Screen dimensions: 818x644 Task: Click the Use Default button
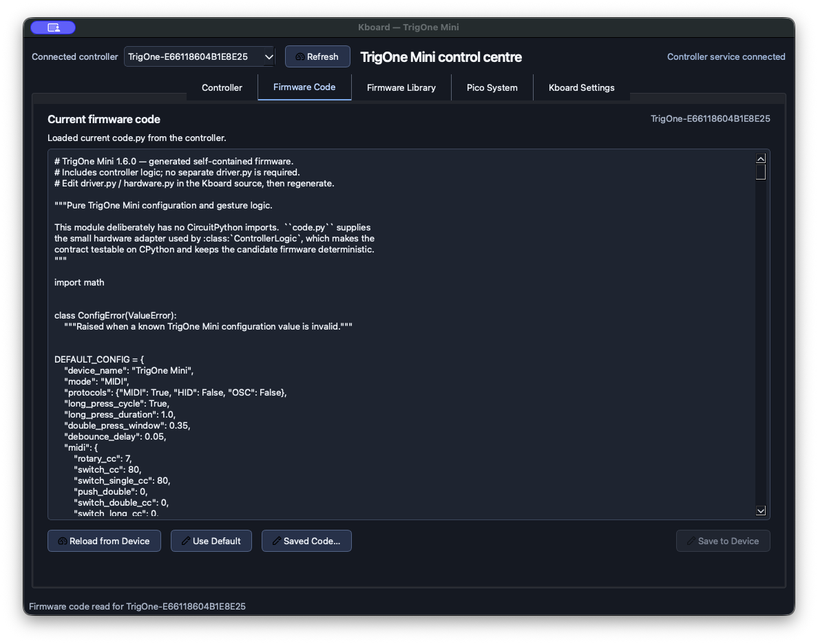coord(211,541)
